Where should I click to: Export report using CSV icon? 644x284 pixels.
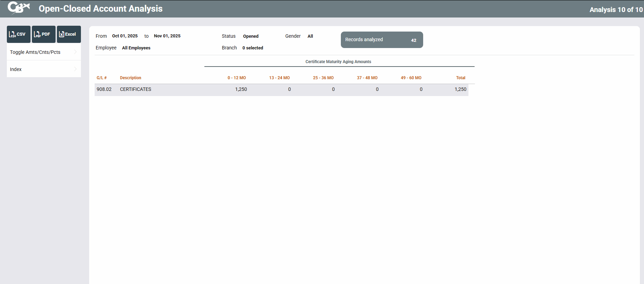pos(19,34)
